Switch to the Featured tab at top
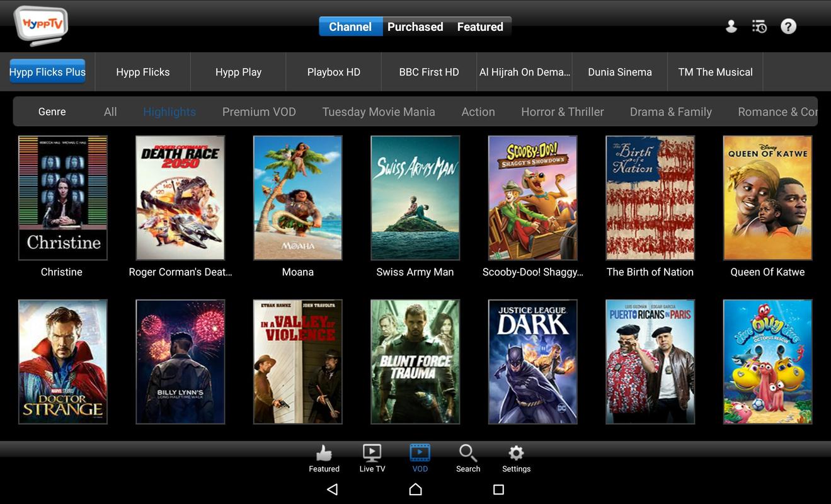 pos(480,26)
